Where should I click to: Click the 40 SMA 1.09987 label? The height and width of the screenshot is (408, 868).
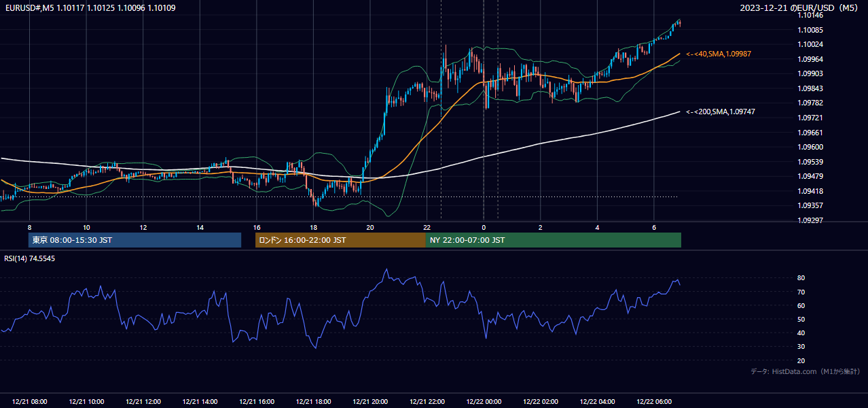[718, 54]
